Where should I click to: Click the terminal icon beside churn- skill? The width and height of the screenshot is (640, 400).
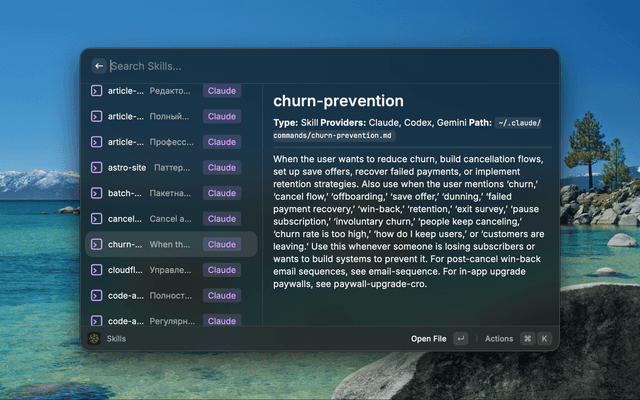tap(96, 244)
